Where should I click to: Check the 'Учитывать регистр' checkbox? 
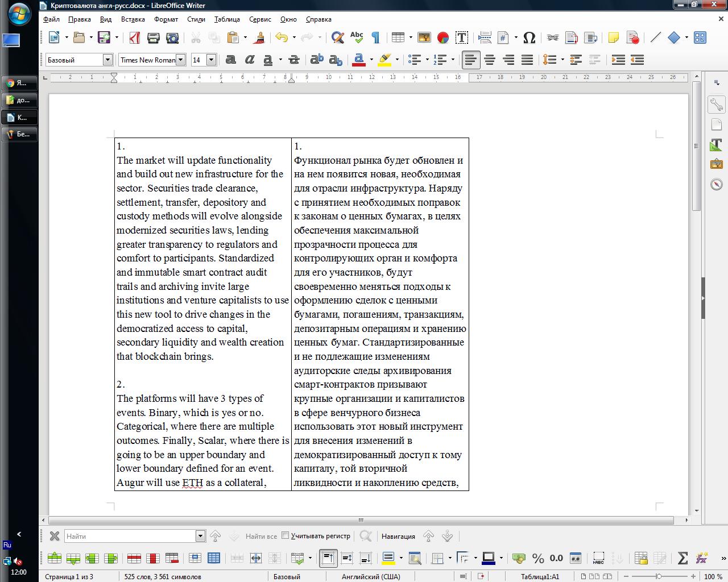tap(286, 535)
